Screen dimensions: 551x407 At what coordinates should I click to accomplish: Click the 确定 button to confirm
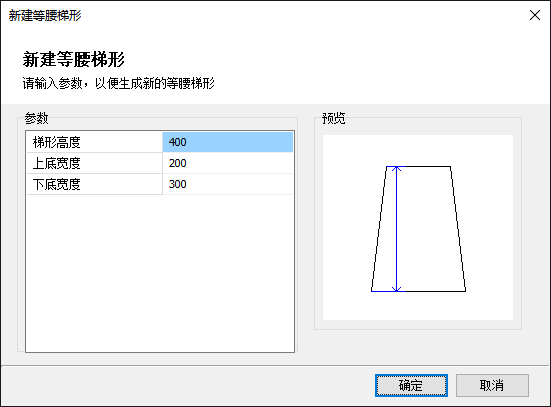click(411, 386)
